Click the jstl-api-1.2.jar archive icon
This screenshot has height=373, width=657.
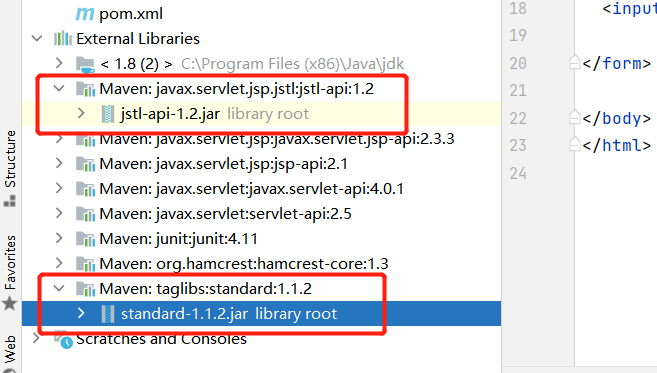[x=108, y=114]
